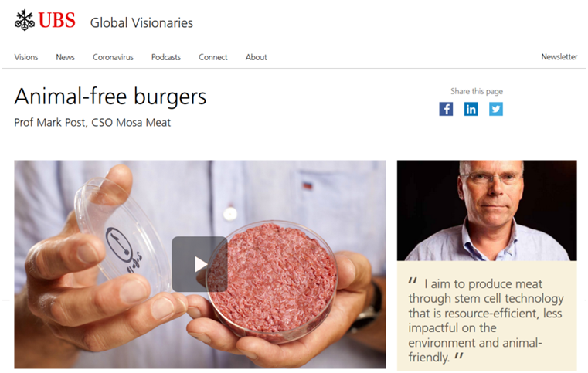Click the Prof Mark Post subtitle
The height and width of the screenshot is (373, 588).
pyautogui.click(x=92, y=123)
